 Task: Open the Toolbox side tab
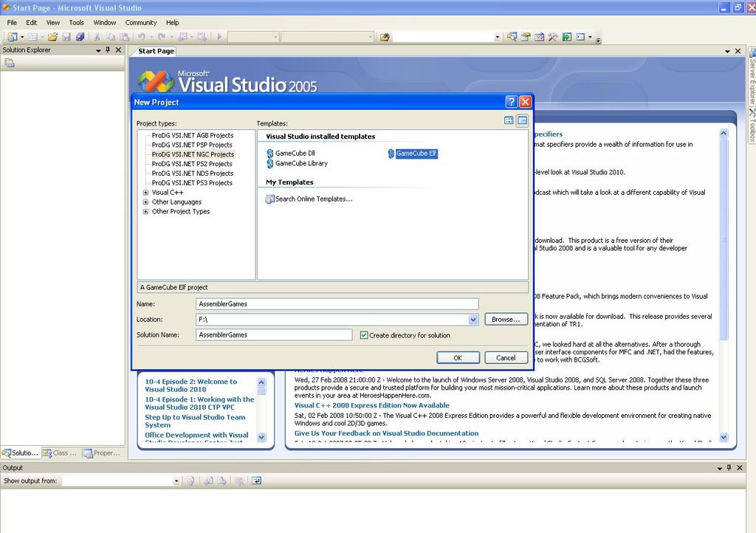[752, 125]
